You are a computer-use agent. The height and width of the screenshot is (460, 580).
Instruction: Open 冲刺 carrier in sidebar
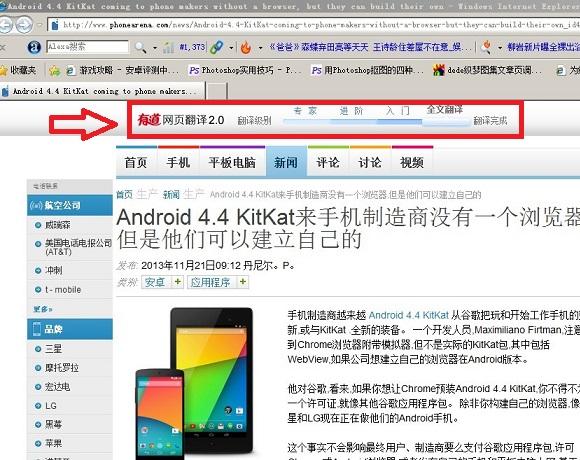pyautogui.click(x=54, y=270)
